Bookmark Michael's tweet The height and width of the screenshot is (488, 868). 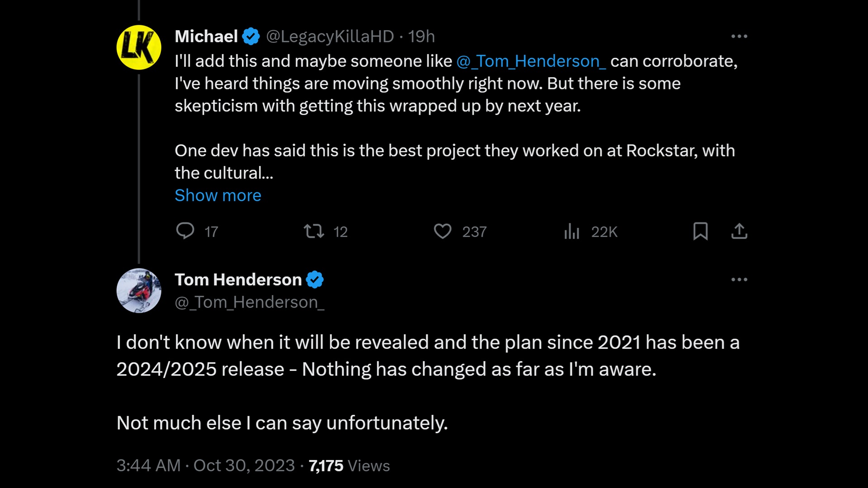pyautogui.click(x=701, y=231)
